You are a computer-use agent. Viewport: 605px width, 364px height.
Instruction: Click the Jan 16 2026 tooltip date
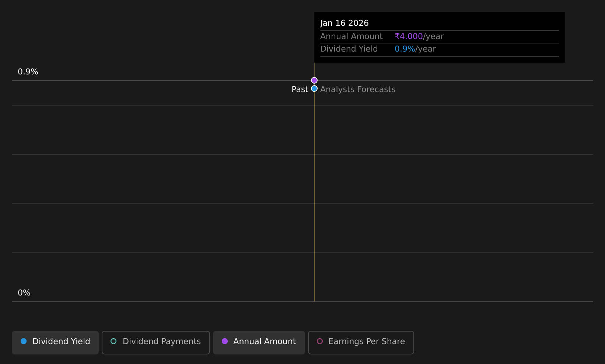[x=344, y=23]
